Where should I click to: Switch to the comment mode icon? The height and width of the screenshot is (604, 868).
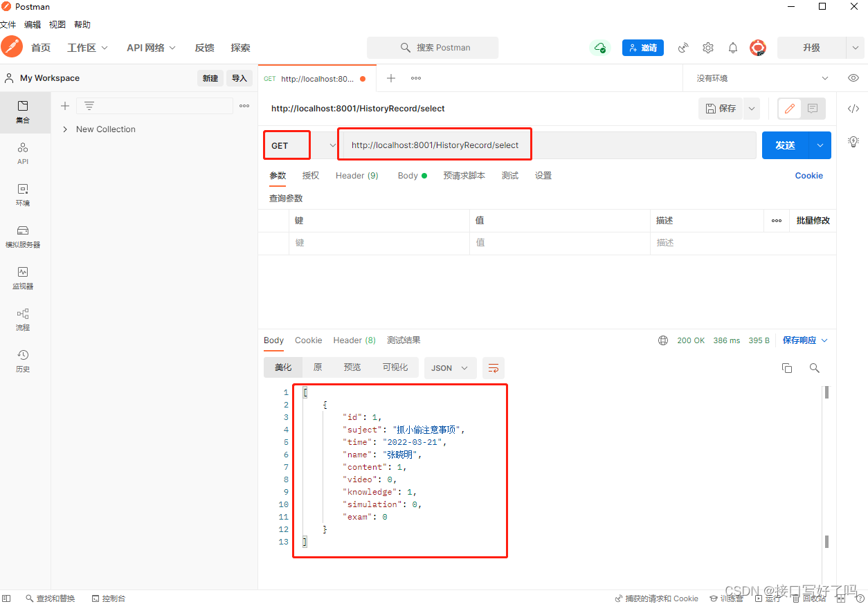(x=813, y=109)
